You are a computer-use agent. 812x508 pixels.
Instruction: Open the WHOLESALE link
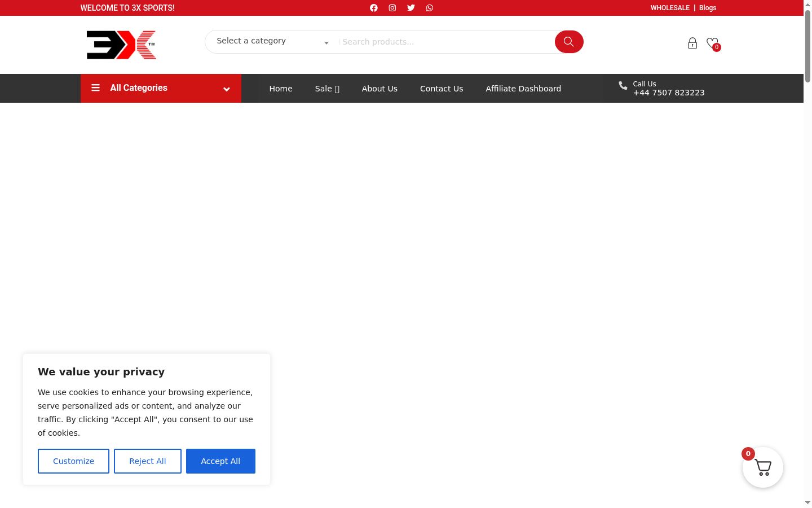(x=670, y=8)
